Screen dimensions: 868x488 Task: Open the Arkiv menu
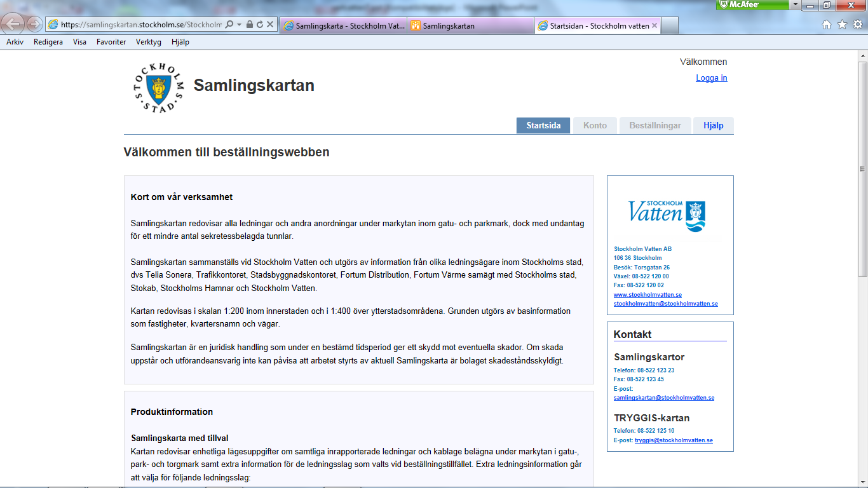(15, 42)
